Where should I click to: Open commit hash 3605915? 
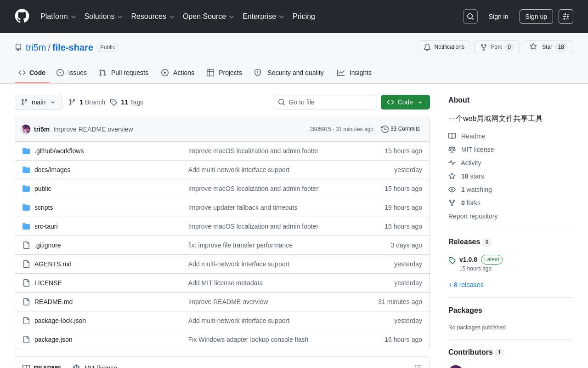320,129
